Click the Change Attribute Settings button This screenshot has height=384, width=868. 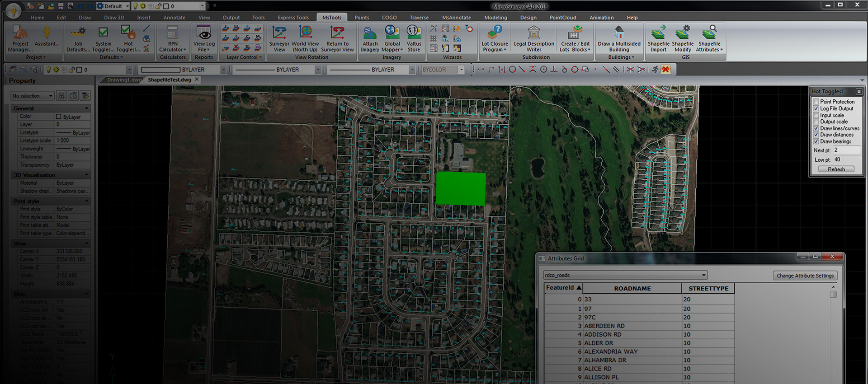pyautogui.click(x=805, y=276)
